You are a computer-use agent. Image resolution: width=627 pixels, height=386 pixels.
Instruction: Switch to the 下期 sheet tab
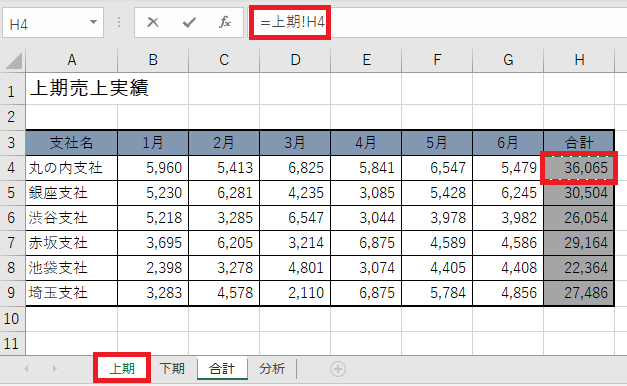(172, 368)
